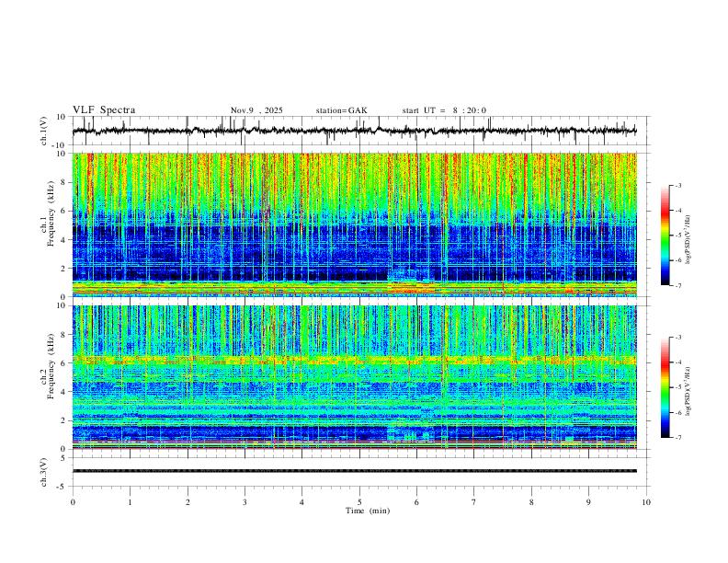Click time axis tick label "3"
Viewport: 728px width, 563px height.
click(245, 502)
